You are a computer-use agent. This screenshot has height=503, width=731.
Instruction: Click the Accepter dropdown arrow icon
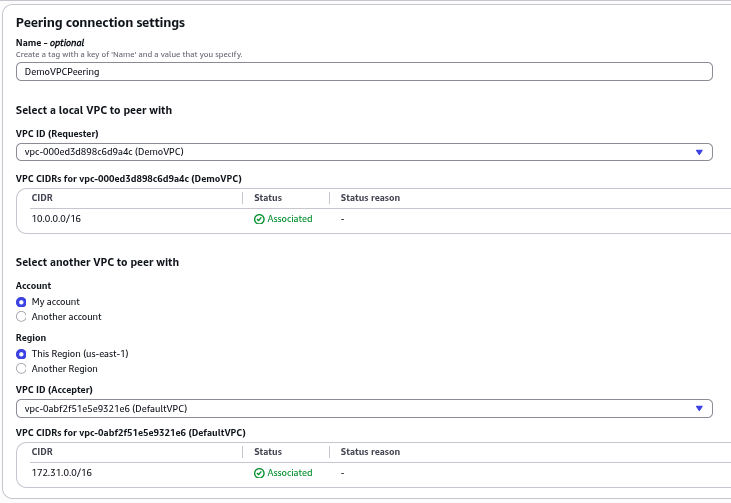(699, 408)
